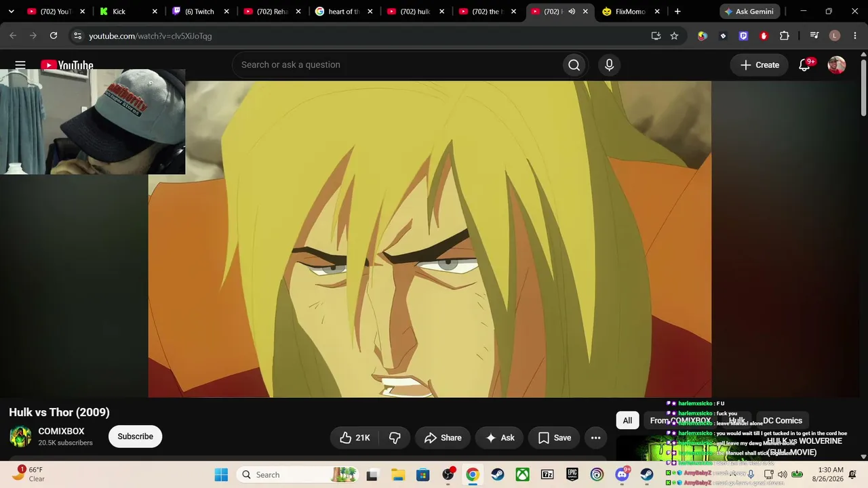Reload the page in Chrome

[x=54, y=36]
